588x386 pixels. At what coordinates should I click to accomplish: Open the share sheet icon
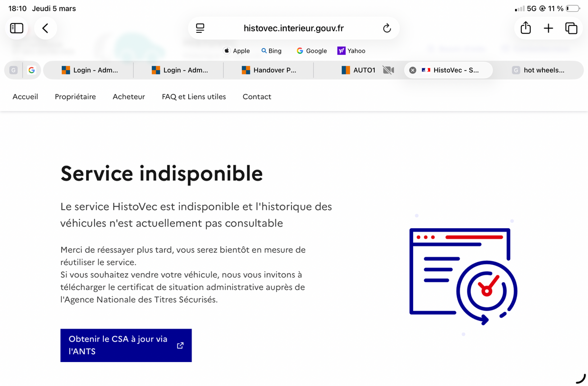[x=526, y=28]
